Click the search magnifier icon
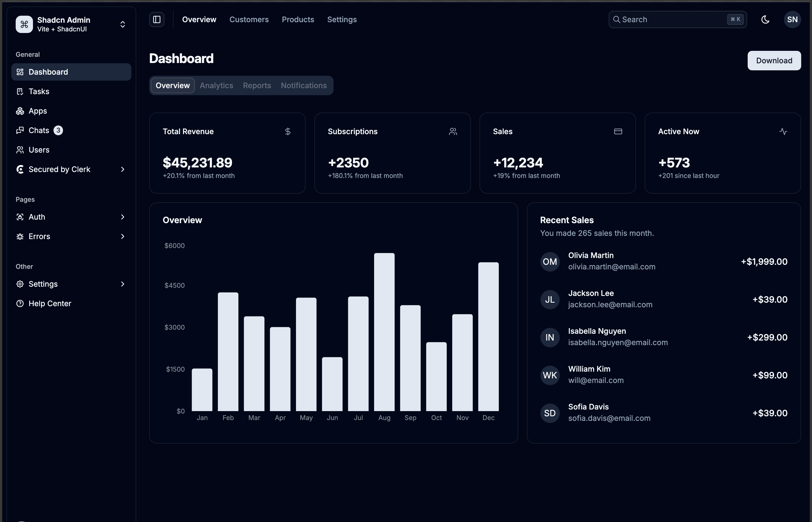 point(617,20)
